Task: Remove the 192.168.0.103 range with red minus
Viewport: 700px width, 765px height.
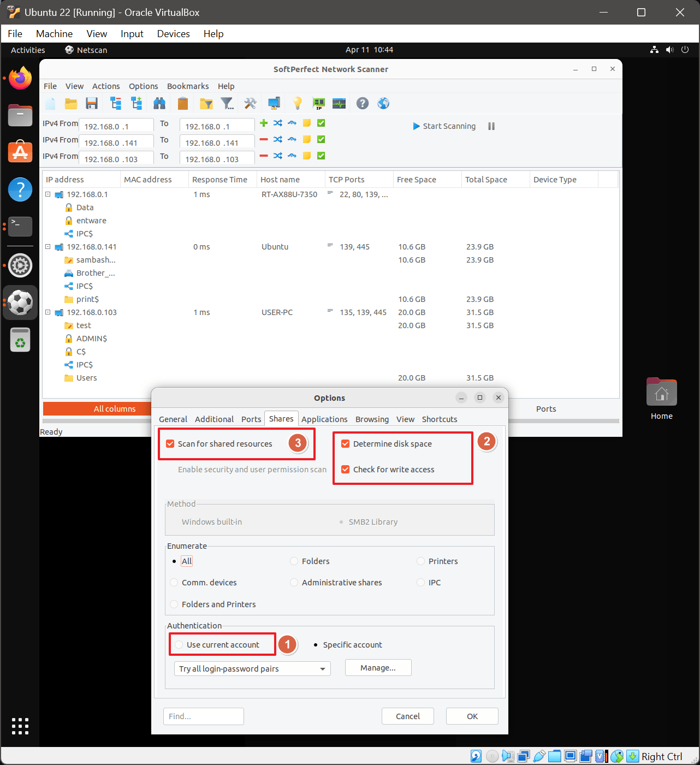Action: [x=264, y=156]
